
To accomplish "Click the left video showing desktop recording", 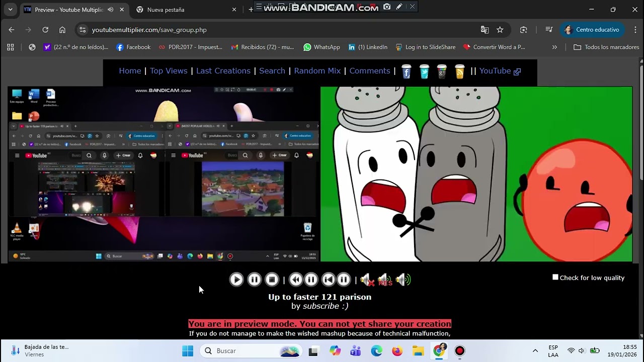I will [163, 174].
